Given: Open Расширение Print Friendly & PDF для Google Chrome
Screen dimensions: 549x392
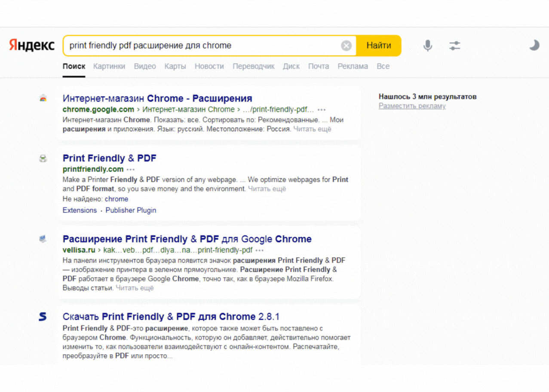Looking at the screenshot, I should click(x=187, y=239).
